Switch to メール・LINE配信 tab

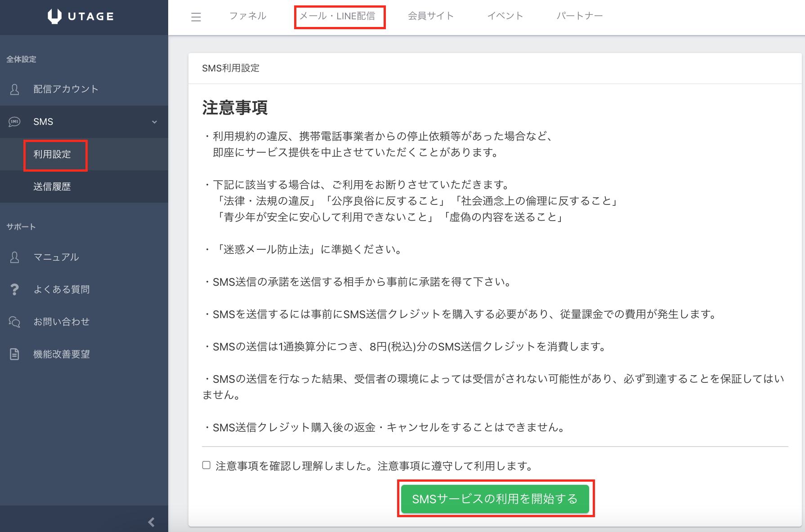337,16
